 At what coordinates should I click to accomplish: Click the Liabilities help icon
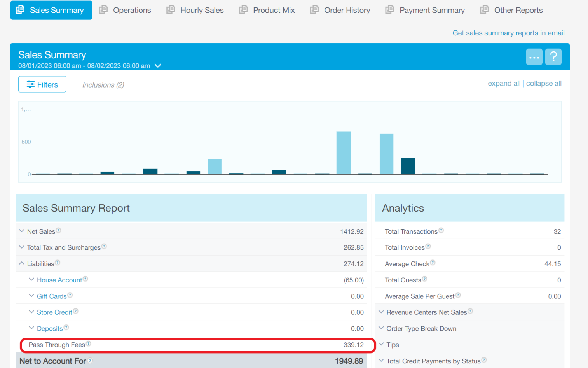coord(58,263)
